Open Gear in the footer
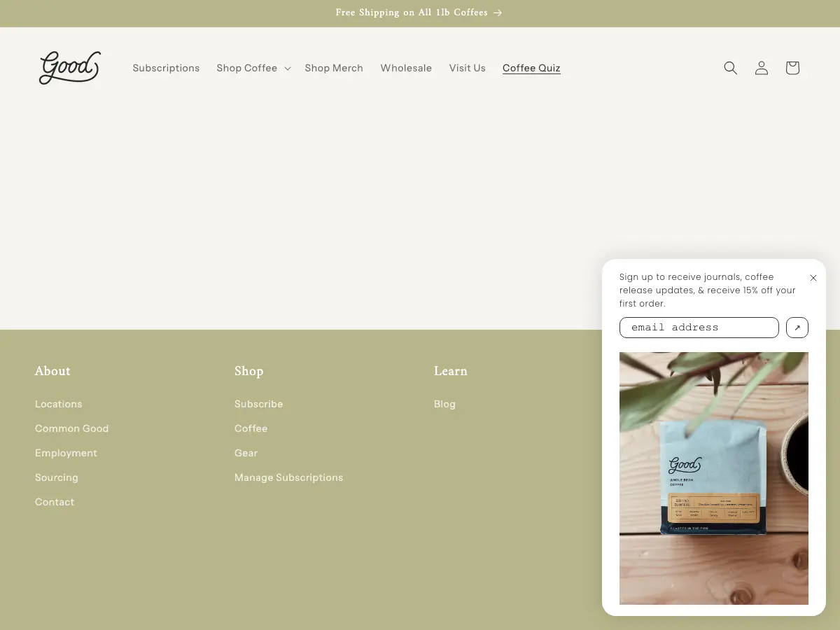The image size is (840, 630). [246, 453]
